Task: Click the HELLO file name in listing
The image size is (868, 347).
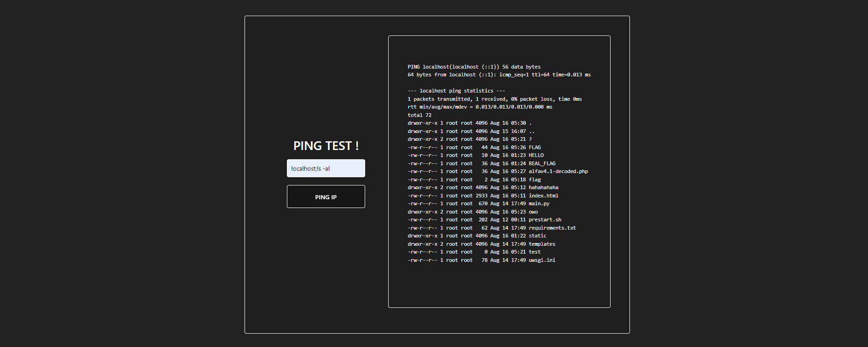Action: click(536, 155)
